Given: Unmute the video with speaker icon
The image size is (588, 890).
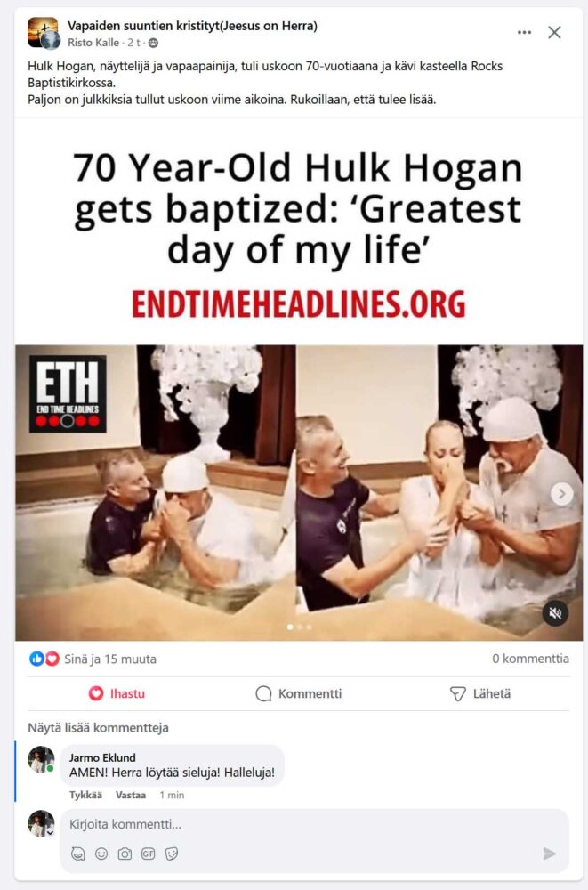Looking at the screenshot, I should 555,613.
